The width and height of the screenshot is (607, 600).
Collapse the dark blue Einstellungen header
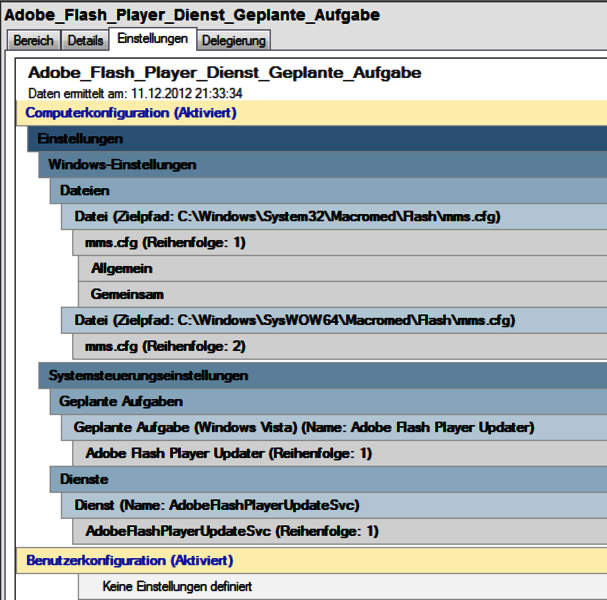(317, 139)
